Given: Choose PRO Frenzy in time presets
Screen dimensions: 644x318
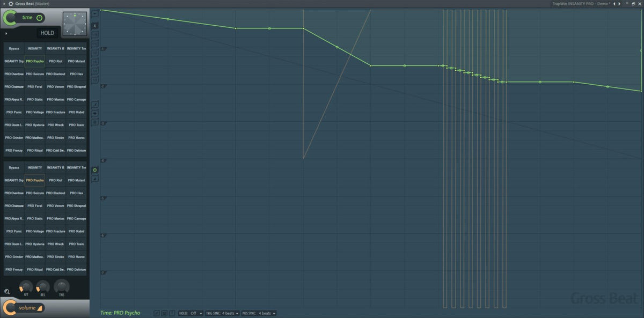Looking at the screenshot, I should pyautogui.click(x=14, y=151).
